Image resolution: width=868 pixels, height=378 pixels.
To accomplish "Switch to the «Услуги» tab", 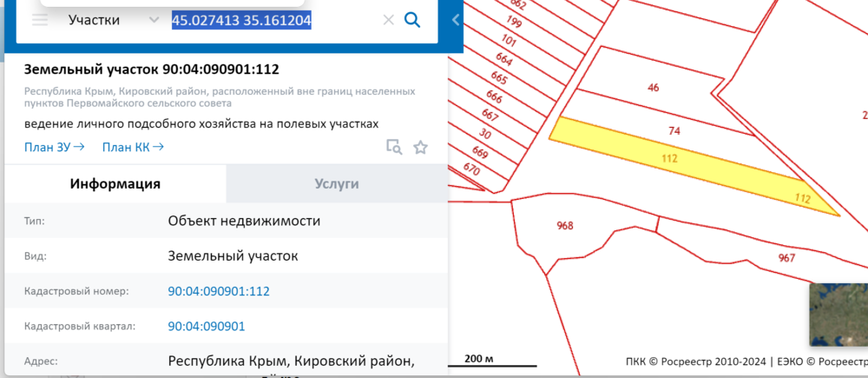I will coord(336,183).
